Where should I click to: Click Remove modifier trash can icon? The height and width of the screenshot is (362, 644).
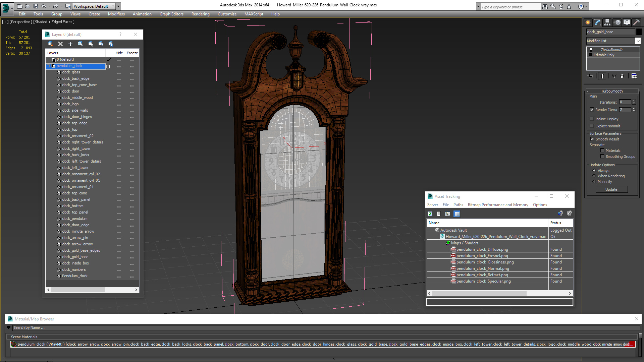[622, 76]
